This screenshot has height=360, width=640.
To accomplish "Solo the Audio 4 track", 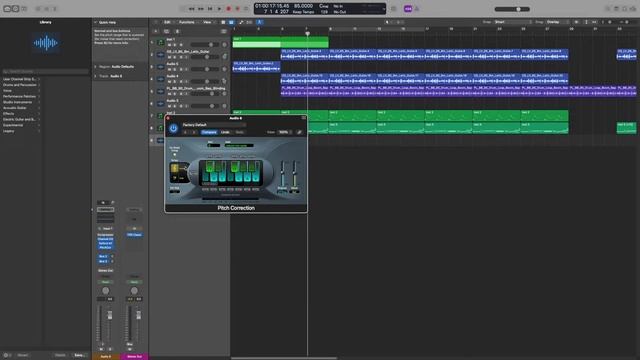I will (175, 82).
